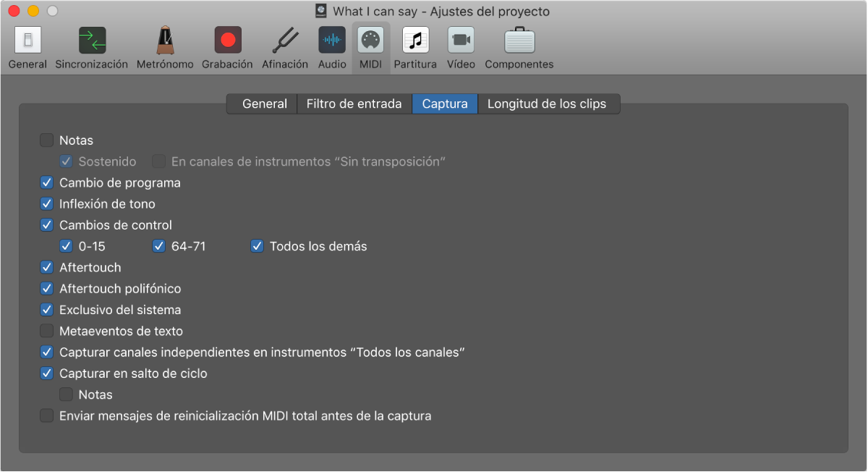Uncheck the 0-15 controller range
The height and width of the screenshot is (472, 868).
pyautogui.click(x=66, y=246)
